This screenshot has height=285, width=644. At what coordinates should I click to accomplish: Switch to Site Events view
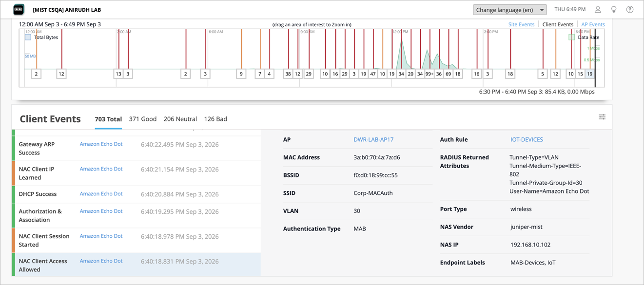(521, 24)
